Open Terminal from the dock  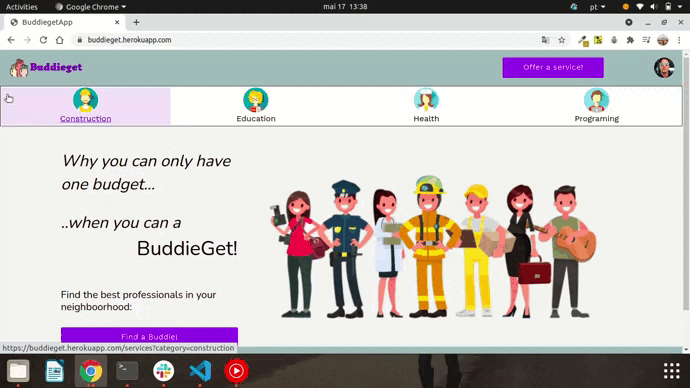pos(127,371)
